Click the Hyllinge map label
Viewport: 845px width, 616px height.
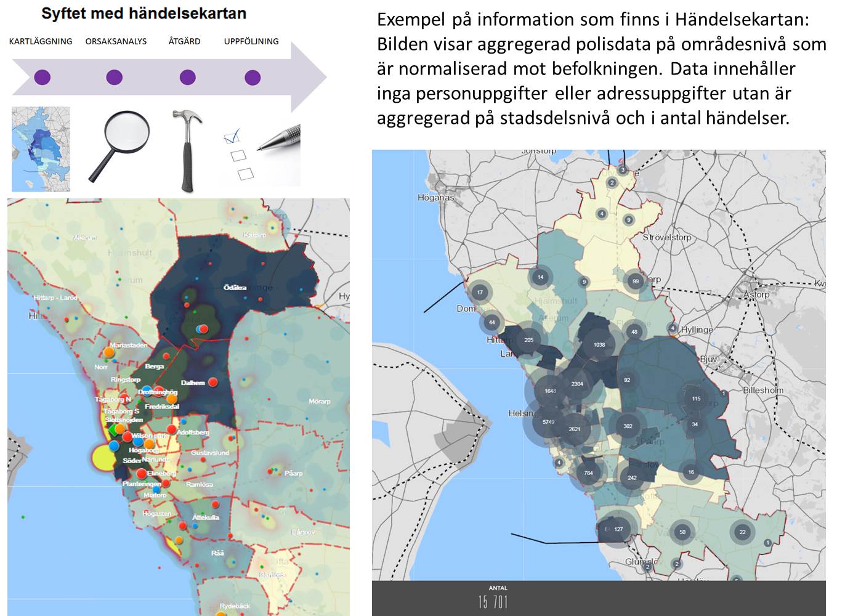[x=697, y=330]
